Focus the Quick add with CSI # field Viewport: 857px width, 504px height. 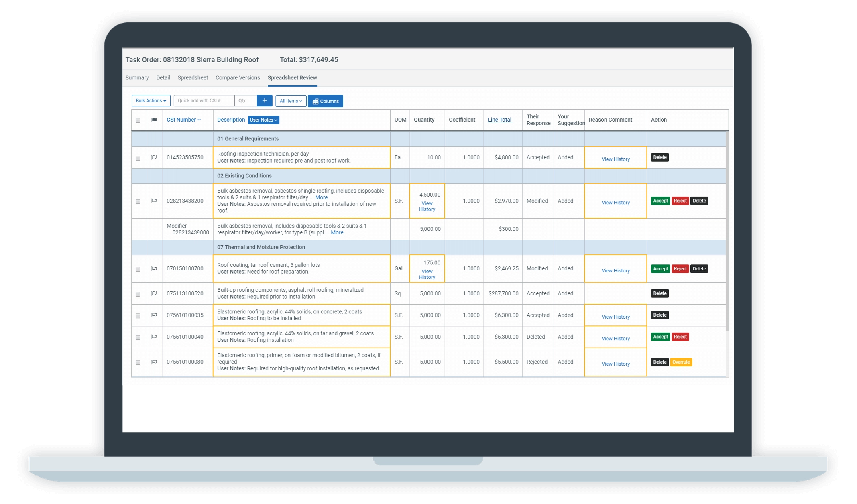(204, 101)
